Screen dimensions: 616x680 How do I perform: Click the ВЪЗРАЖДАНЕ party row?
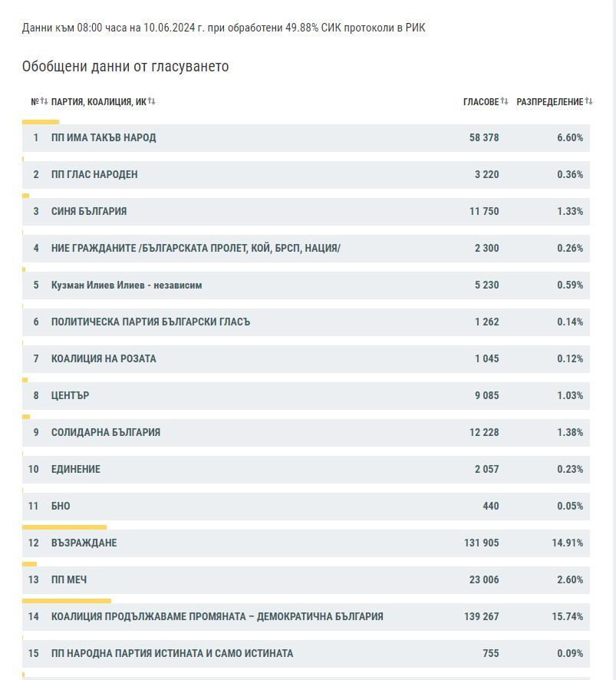pyautogui.click(x=306, y=543)
